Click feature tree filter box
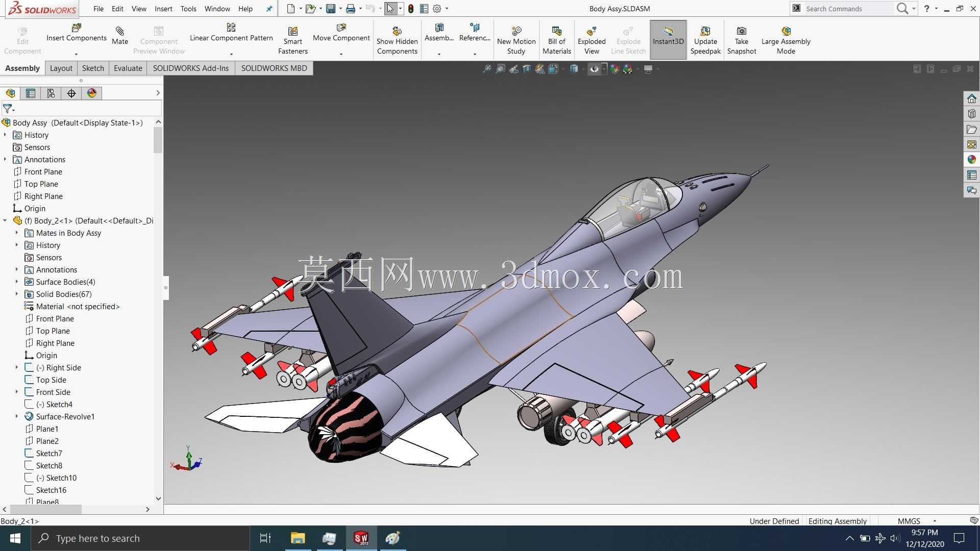 [x=82, y=108]
